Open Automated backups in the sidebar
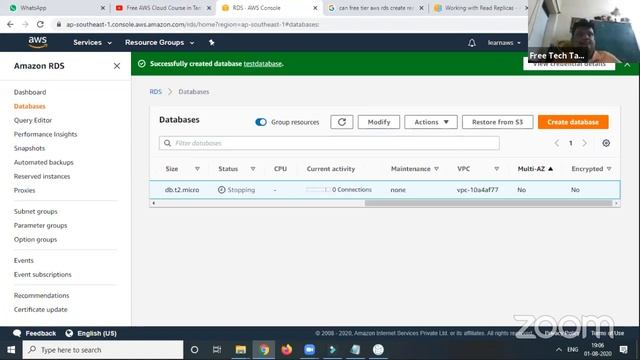Viewport: 640px width, 360px height. [x=44, y=162]
